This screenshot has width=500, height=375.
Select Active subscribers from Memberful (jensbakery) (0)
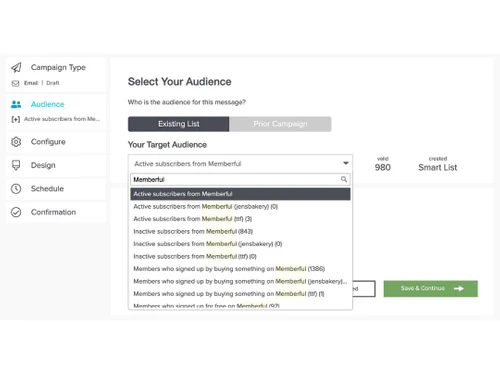tap(240, 206)
